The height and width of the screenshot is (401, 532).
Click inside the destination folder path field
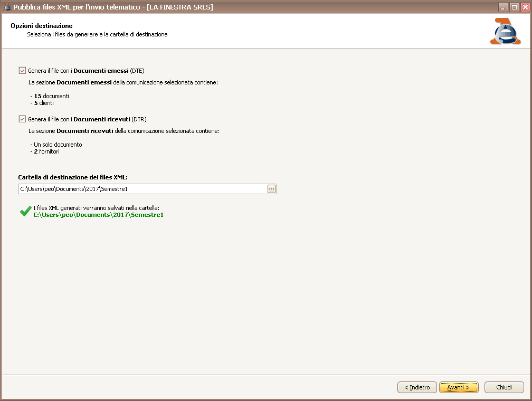click(x=142, y=189)
